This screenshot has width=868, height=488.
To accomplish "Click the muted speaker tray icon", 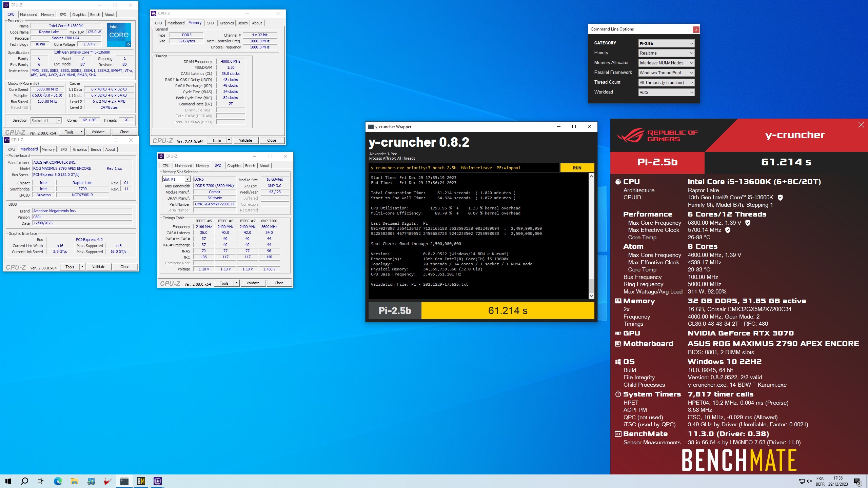I will click(810, 481).
